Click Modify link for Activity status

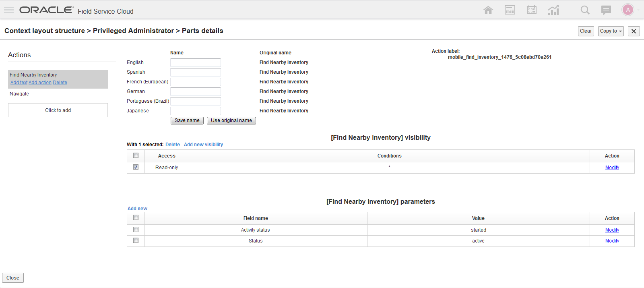612,230
